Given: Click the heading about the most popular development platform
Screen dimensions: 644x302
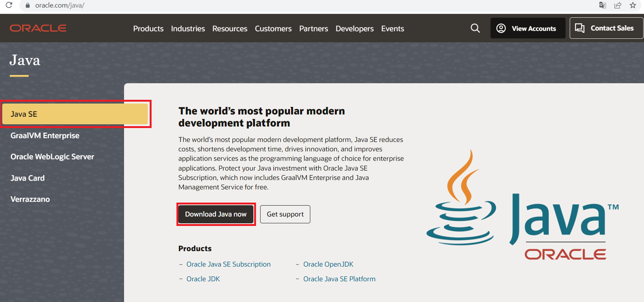Looking at the screenshot, I should tap(262, 117).
